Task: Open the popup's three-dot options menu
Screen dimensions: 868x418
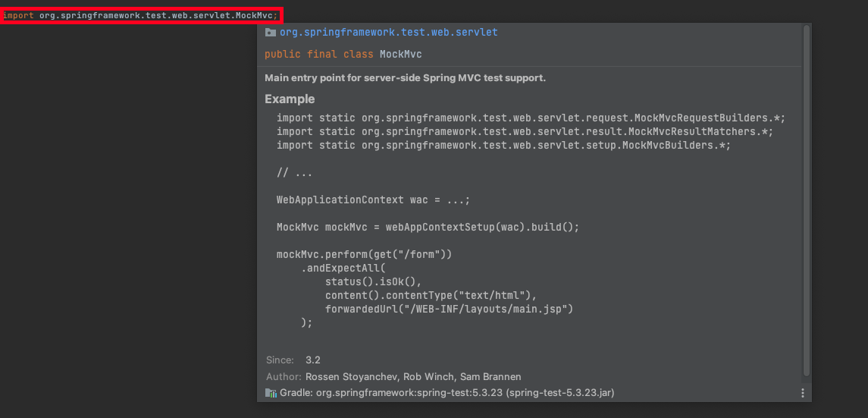Action: click(x=803, y=392)
